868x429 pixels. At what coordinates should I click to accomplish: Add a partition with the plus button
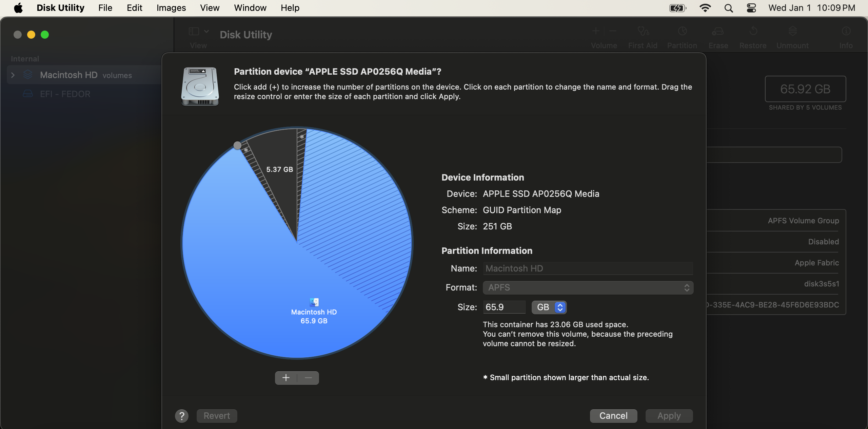[x=286, y=378]
